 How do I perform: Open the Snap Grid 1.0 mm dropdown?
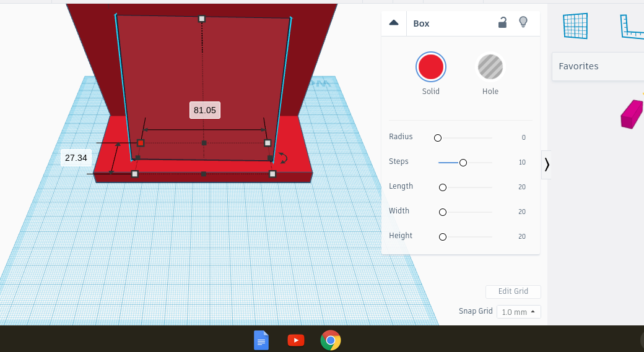pyautogui.click(x=518, y=312)
